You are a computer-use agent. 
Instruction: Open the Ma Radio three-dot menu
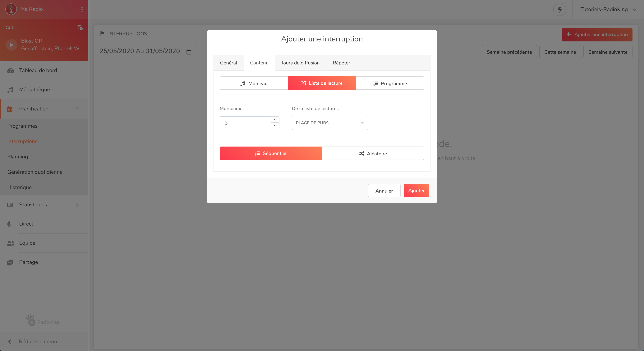point(82,9)
